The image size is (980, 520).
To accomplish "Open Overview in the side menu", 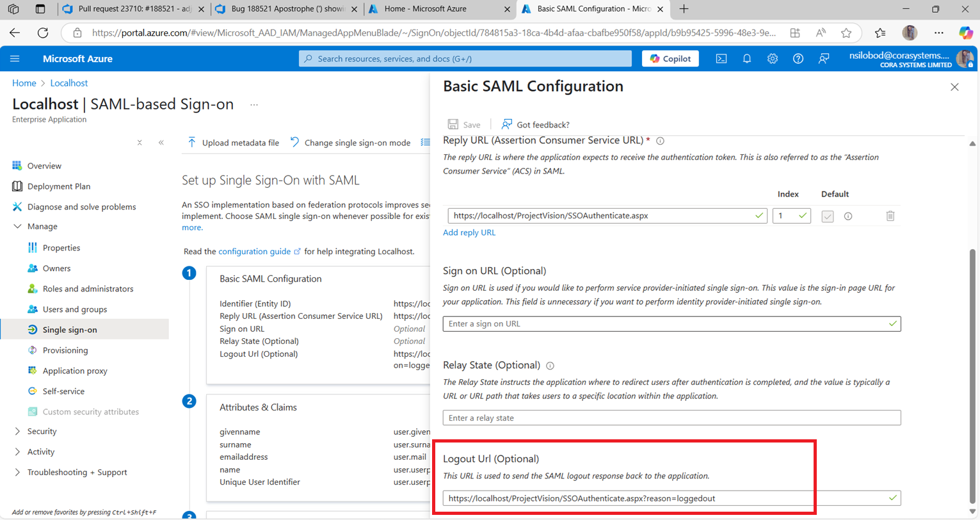I will tap(44, 166).
